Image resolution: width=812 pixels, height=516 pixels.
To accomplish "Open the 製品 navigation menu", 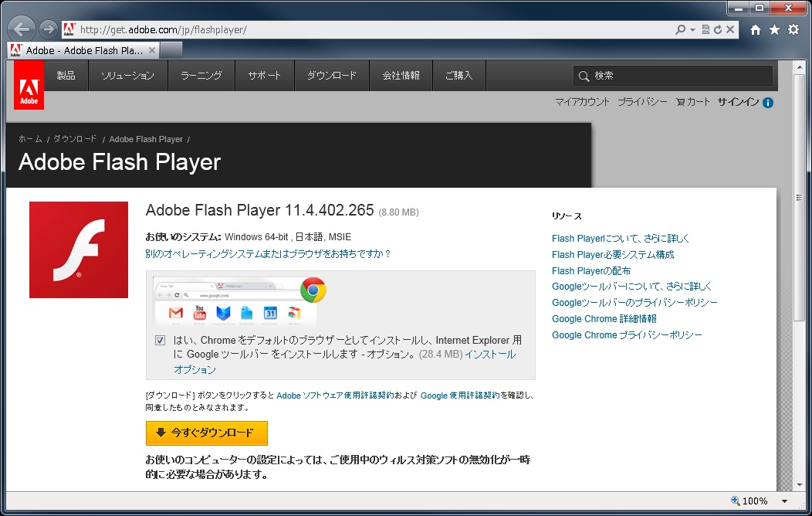I will [66, 76].
